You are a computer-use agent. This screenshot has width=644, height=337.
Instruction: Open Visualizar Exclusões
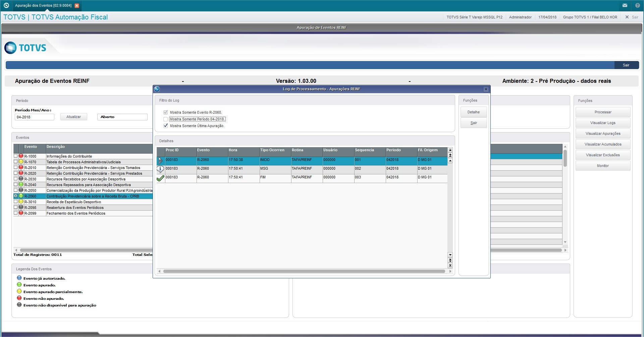(x=603, y=155)
